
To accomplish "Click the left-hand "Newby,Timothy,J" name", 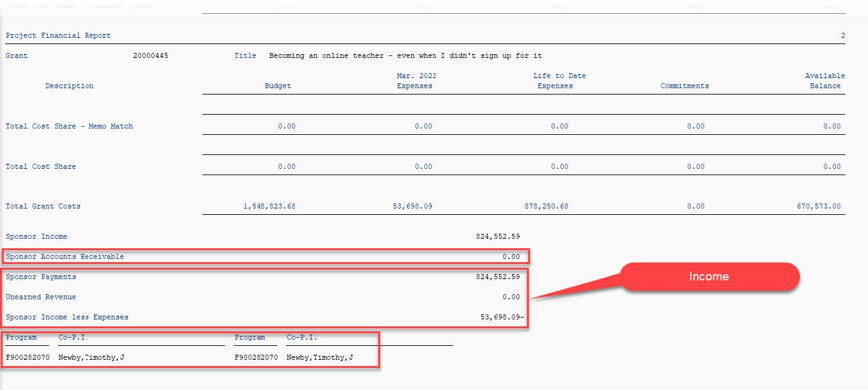I will pos(91,357).
